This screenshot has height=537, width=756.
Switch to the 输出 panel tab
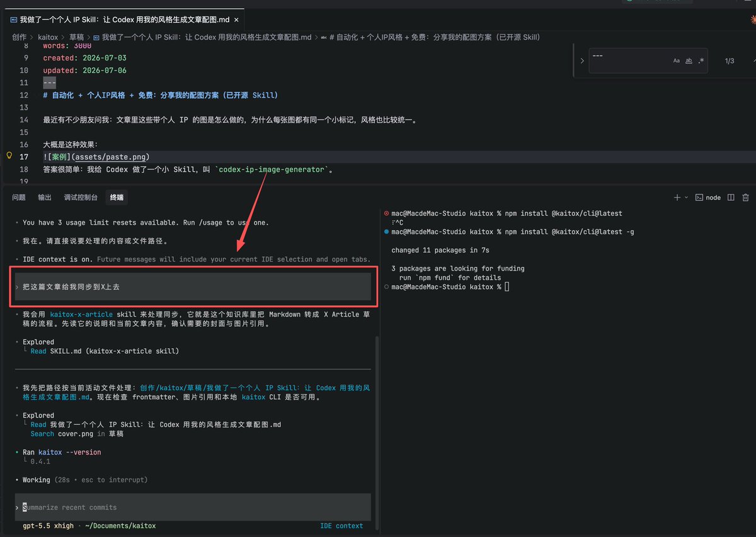(45, 198)
